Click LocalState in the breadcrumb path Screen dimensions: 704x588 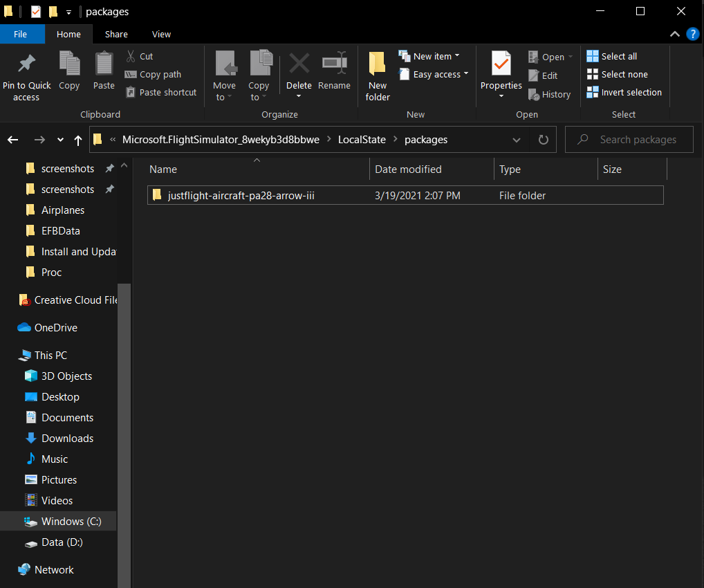coord(362,140)
